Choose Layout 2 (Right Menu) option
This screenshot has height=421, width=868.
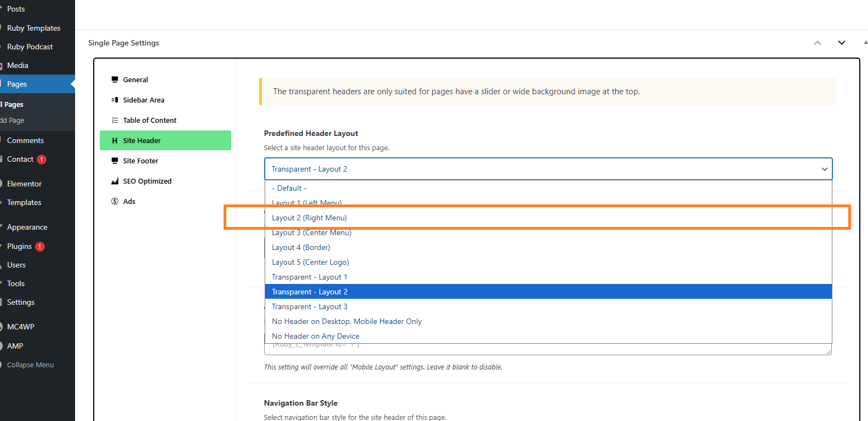point(548,218)
